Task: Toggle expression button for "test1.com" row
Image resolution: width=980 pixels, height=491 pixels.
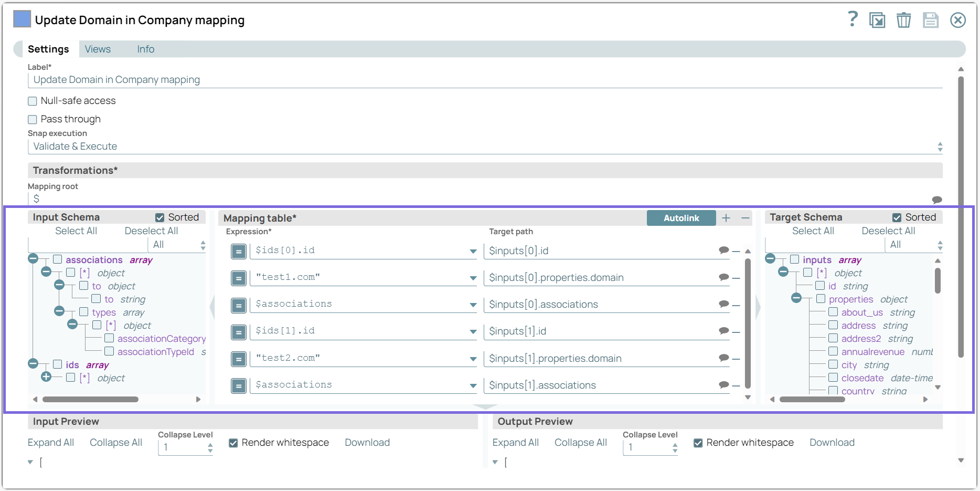Action: coord(239,278)
